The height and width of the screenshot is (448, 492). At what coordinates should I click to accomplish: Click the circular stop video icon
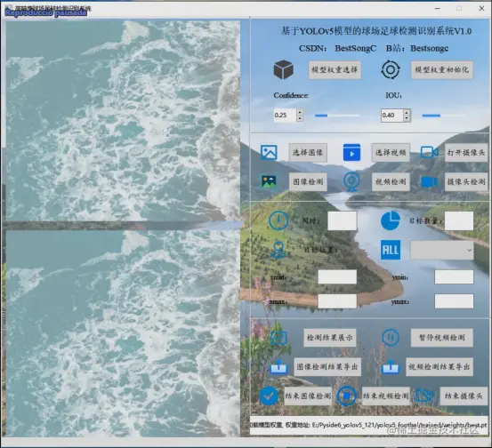pos(346,396)
